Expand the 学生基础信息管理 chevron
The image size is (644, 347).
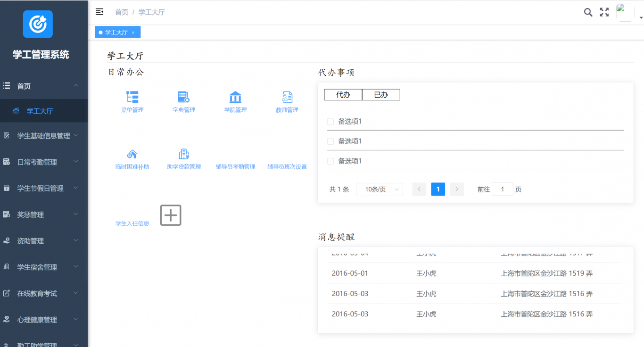(76, 135)
